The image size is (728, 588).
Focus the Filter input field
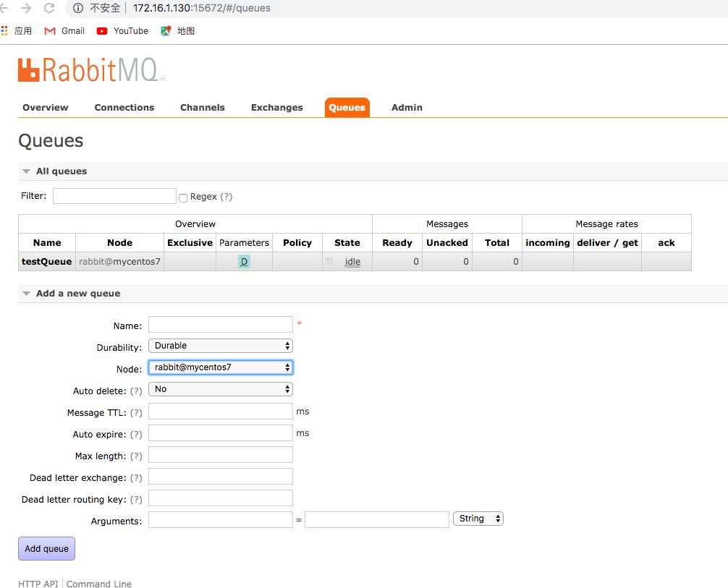coord(114,196)
